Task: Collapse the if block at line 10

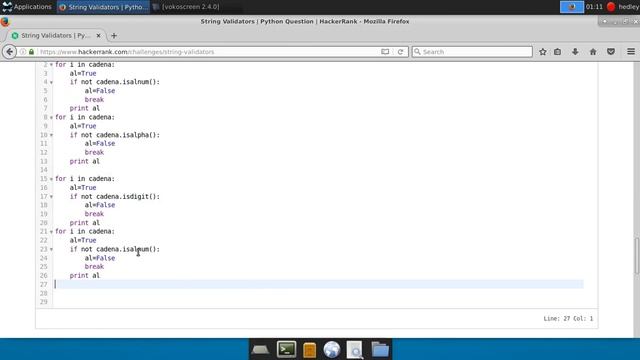Action: coord(51,135)
